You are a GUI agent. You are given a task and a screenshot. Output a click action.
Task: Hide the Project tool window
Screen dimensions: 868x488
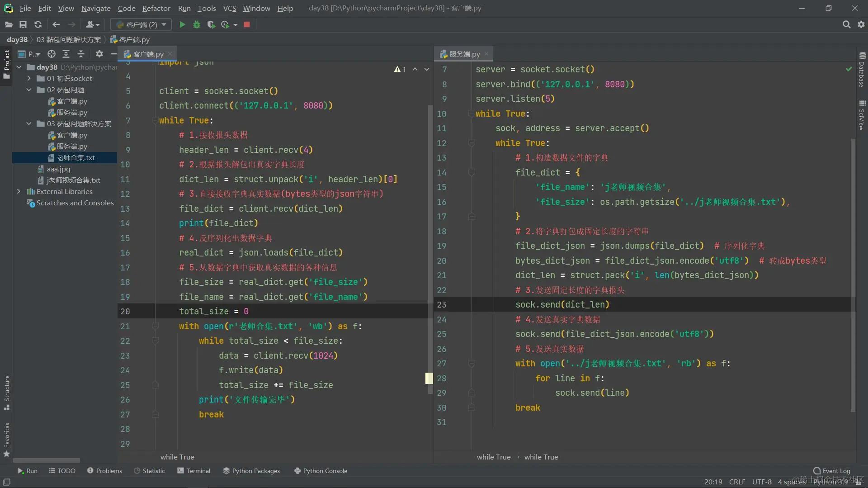tap(113, 54)
